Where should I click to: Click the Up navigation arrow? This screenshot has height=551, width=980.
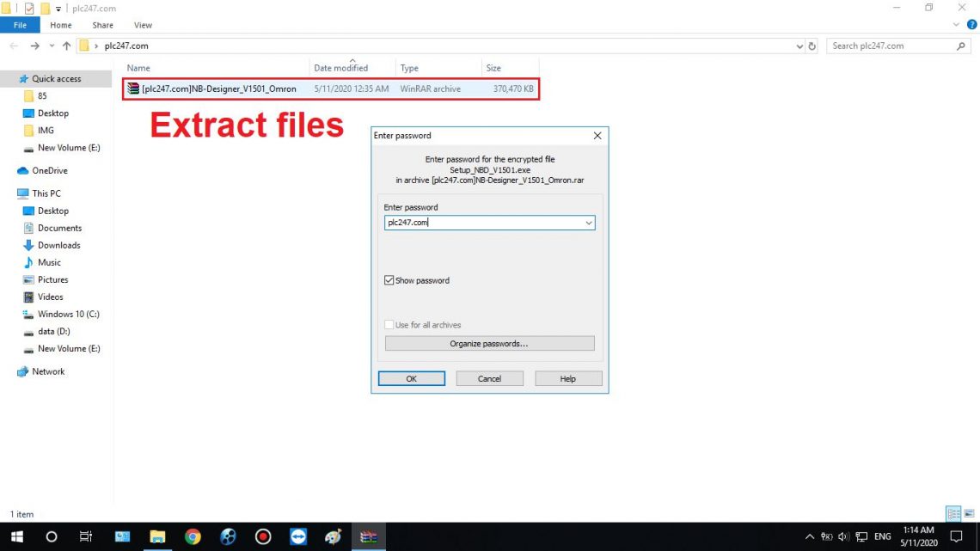click(x=66, y=46)
